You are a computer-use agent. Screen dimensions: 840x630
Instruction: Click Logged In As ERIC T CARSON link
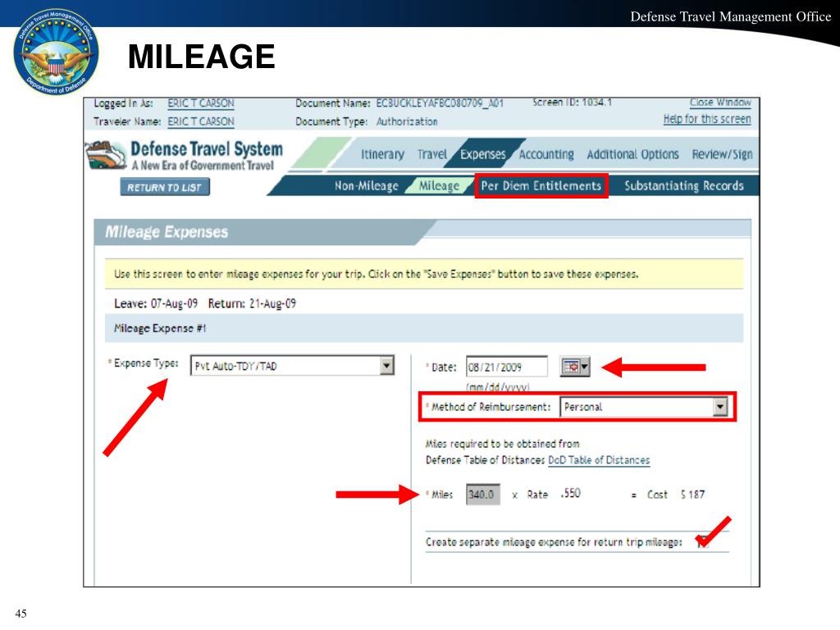click(201, 103)
